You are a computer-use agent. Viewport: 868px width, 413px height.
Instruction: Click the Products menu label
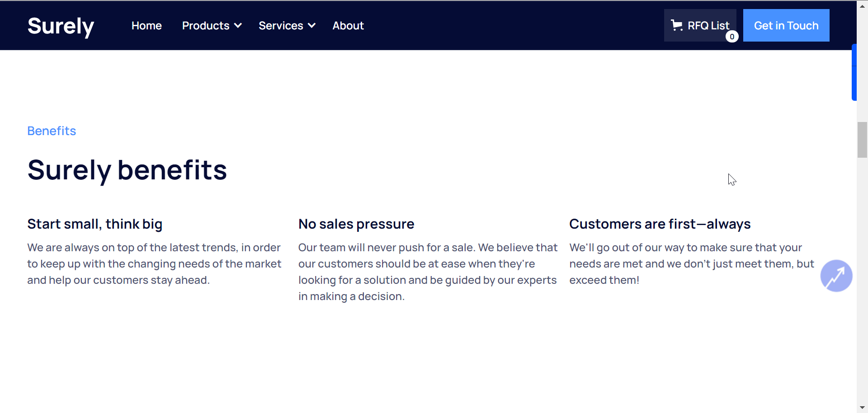(x=206, y=26)
